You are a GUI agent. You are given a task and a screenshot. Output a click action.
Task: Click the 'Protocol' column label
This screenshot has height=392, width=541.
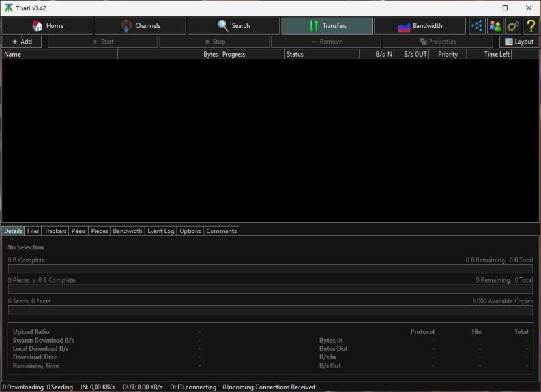422,331
